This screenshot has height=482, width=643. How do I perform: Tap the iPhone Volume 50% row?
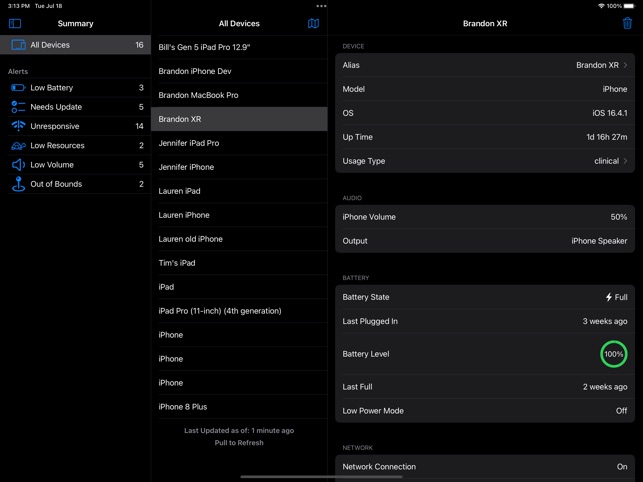485,217
